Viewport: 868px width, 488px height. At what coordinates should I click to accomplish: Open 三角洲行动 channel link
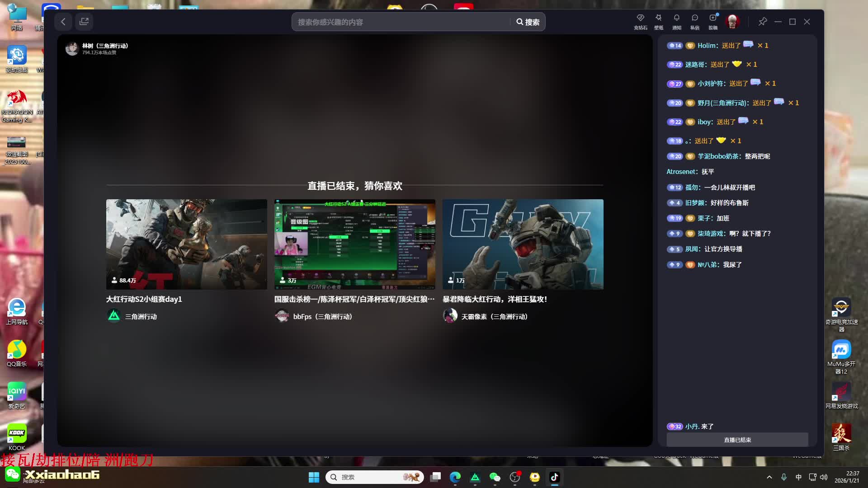pyautogui.click(x=141, y=316)
